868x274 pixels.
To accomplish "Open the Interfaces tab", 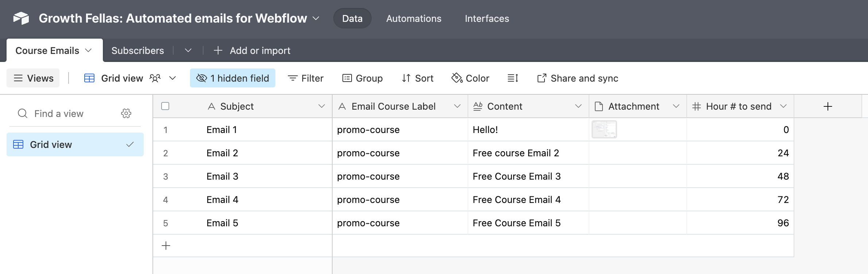I will (487, 18).
